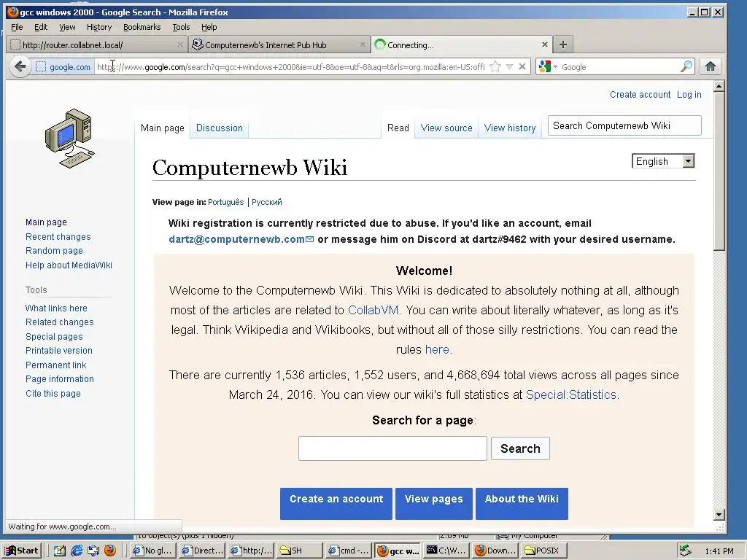Click the stop loading X in address bar
747x560 pixels.
click(522, 66)
